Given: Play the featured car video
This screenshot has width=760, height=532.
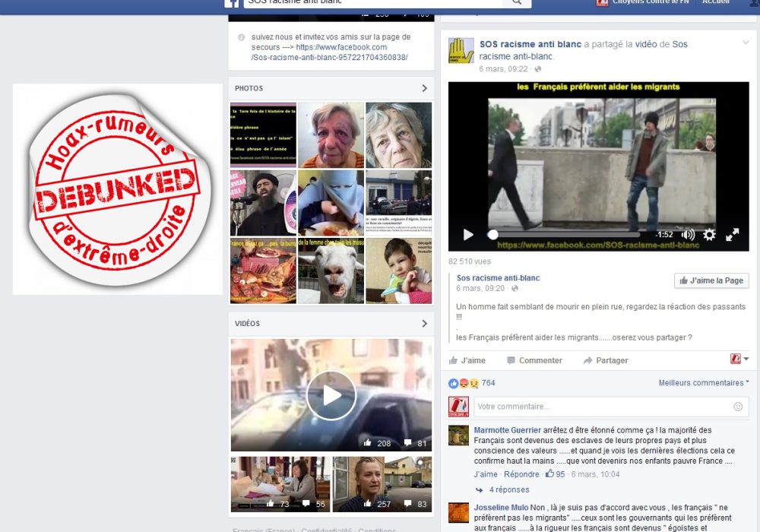Looking at the screenshot, I should pos(331,395).
